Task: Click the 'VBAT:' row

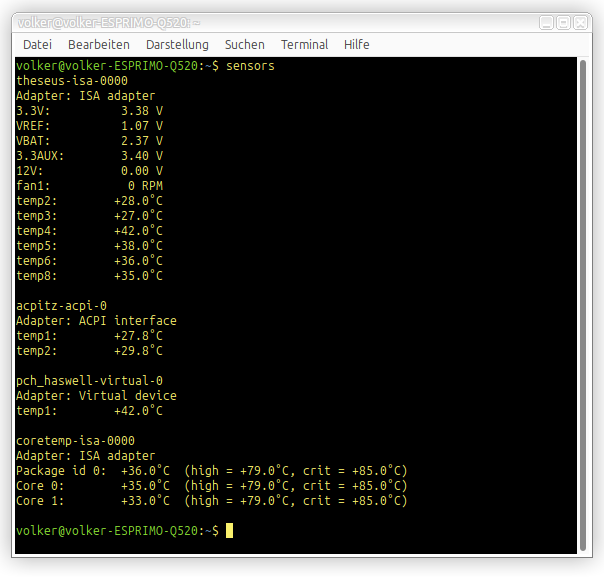Action: click(x=89, y=141)
